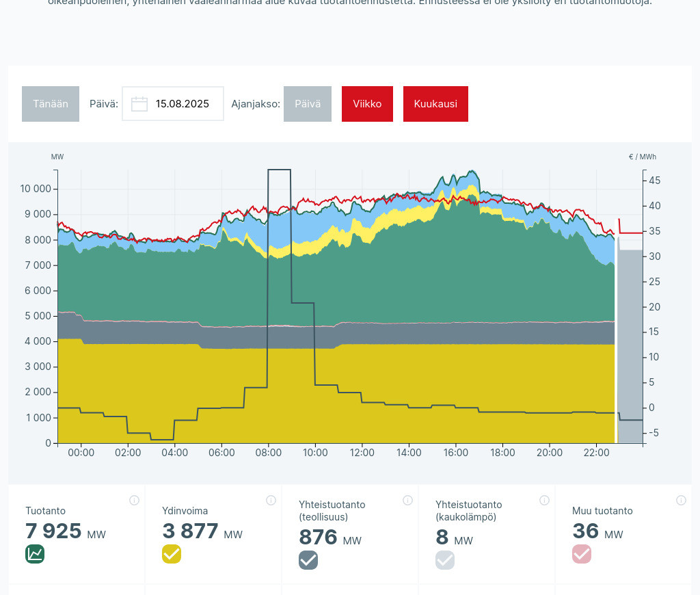700x595 pixels.
Task: Click info icon on Muu tuotanto card
Action: click(681, 501)
